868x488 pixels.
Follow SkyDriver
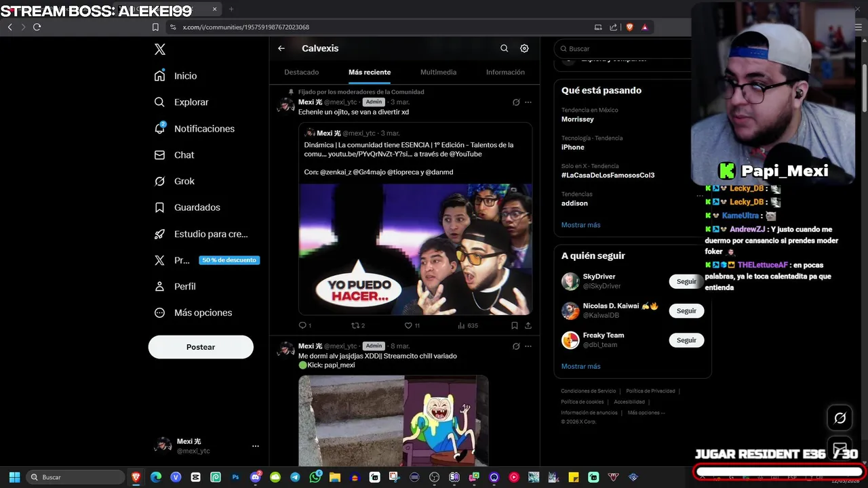pyautogui.click(x=686, y=281)
